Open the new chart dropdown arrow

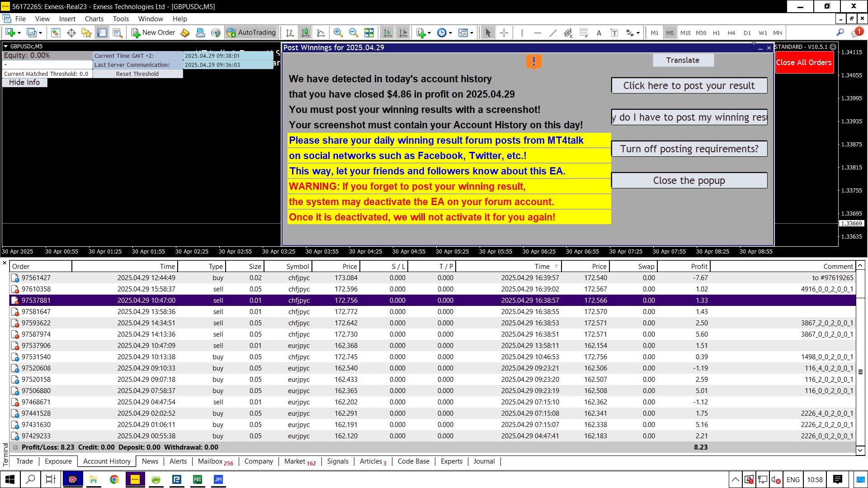19,33
